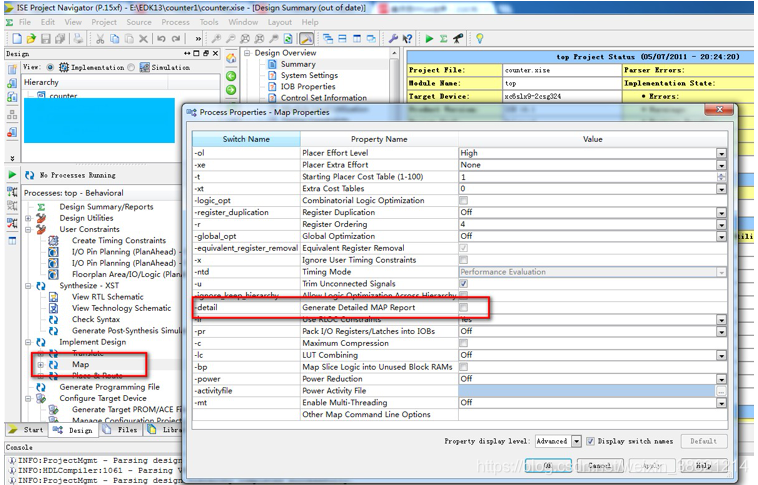This screenshot has height=485, width=758.
Task: Open Register Duplication dropdown
Action: click(x=721, y=213)
